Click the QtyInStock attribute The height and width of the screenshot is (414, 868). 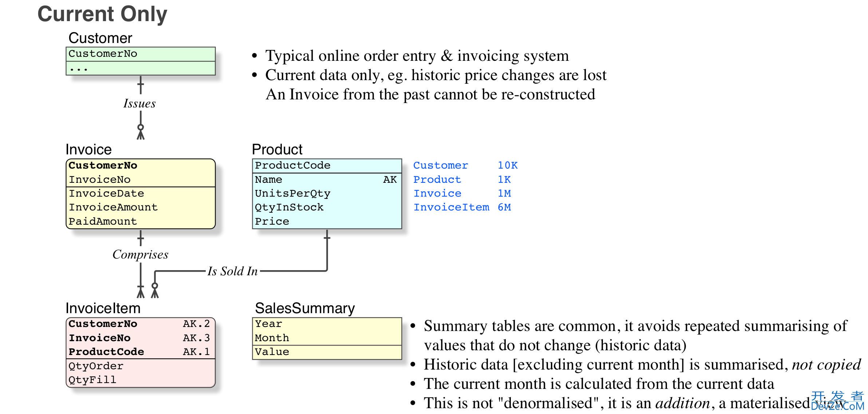(289, 207)
